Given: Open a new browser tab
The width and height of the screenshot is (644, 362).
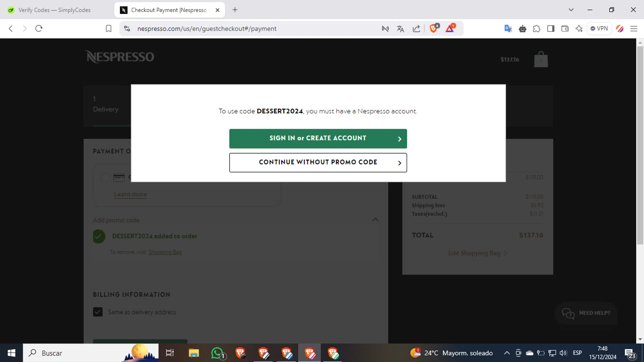Looking at the screenshot, I should click(x=235, y=10).
